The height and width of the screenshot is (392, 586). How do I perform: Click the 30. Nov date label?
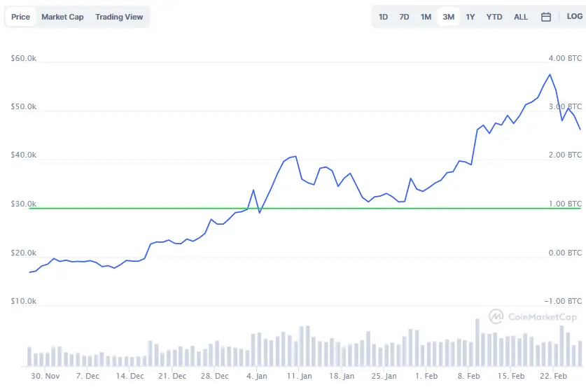(46, 377)
